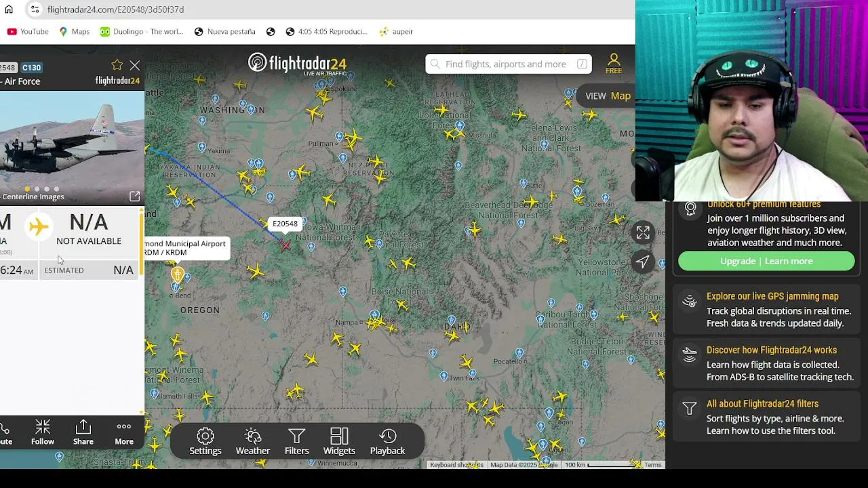Open the Nueva pestaña bookmark
The image size is (868, 488).
(224, 31)
